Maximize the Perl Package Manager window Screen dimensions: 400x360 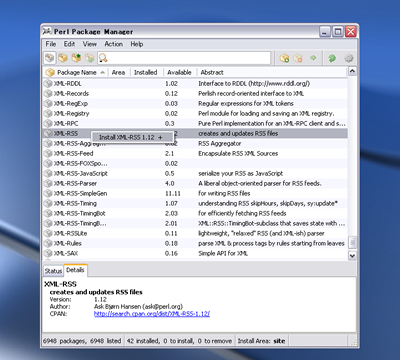point(338,32)
